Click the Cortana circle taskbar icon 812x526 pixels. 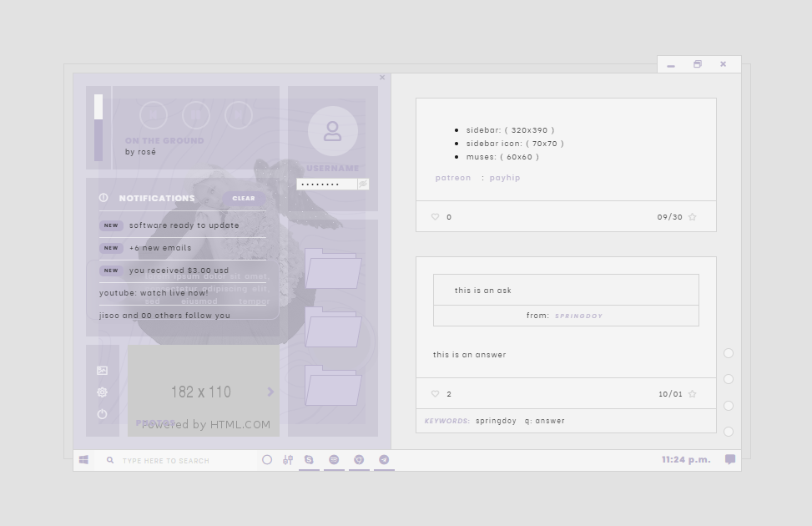coord(267,460)
